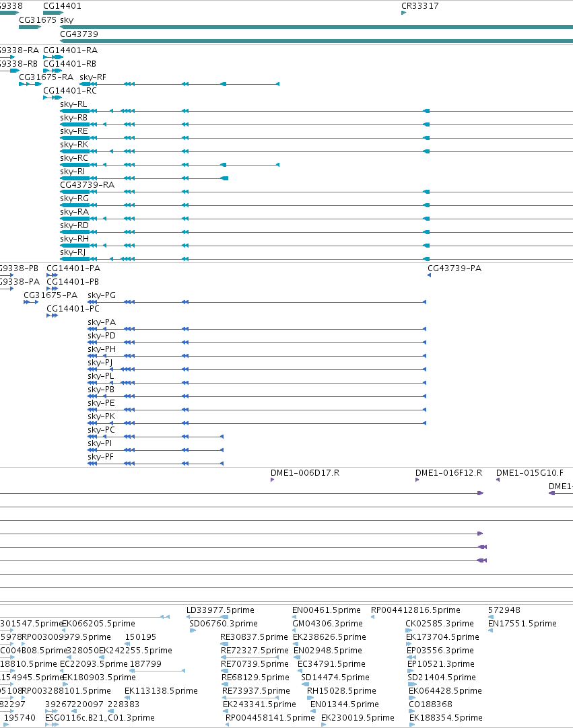Select protein sky-PJ
This screenshot has height=728, width=573.
click(x=257, y=369)
